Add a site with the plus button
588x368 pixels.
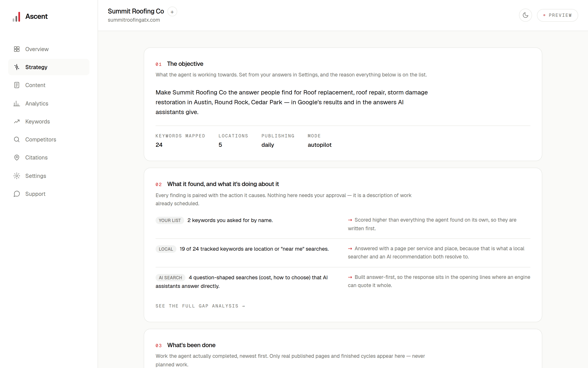coord(172,12)
